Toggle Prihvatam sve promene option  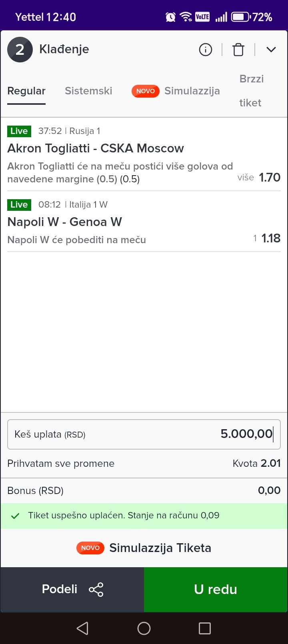coord(61,464)
